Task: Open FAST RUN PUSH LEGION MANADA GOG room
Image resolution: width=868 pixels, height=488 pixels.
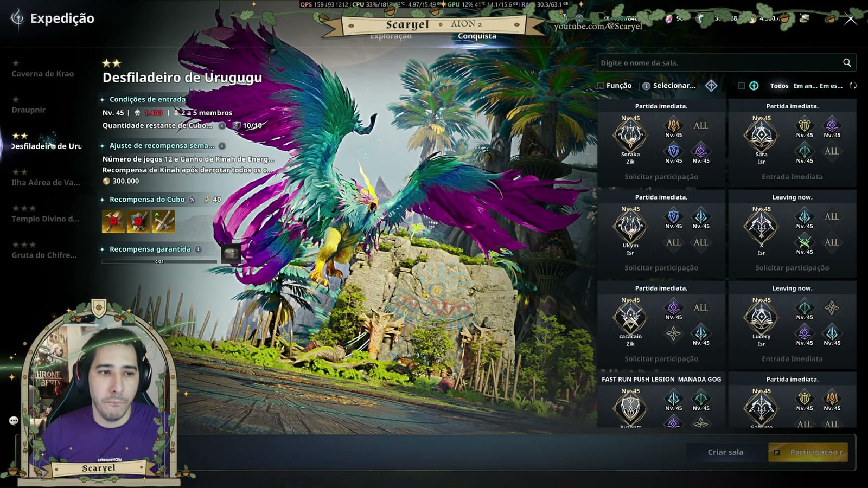Action: click(661, 400)
